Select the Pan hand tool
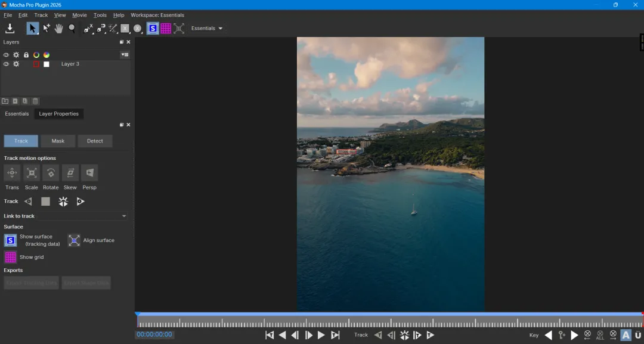 (x=59, y=28)
